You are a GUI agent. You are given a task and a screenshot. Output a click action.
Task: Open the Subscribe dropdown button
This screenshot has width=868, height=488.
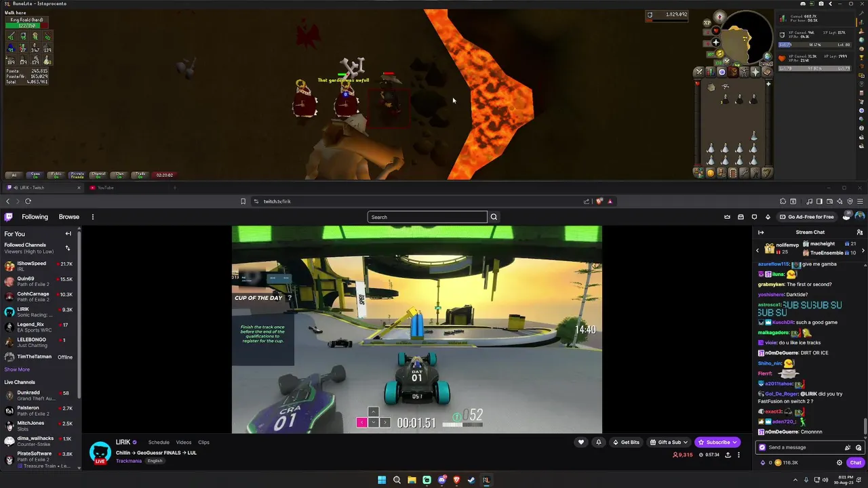pyautogui.click(x=717, y=442)
